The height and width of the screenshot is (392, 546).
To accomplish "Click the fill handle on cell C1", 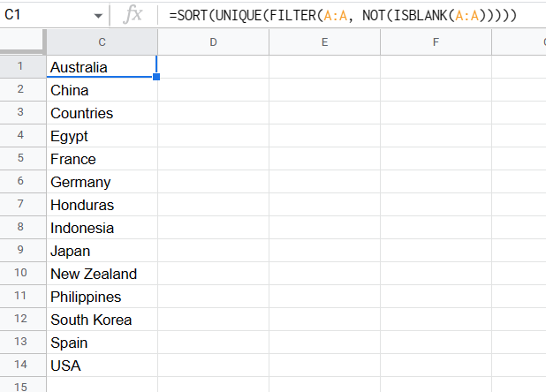I will click(x=156, y=77).
